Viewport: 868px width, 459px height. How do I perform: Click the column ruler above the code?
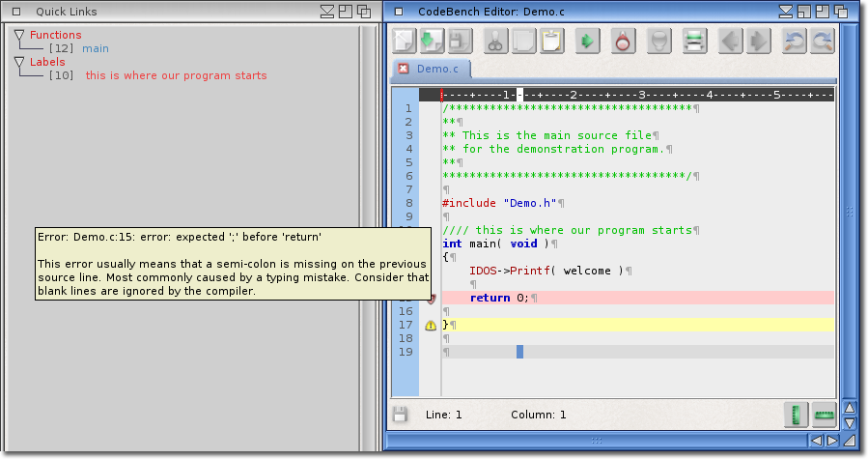tap(637, 95)
